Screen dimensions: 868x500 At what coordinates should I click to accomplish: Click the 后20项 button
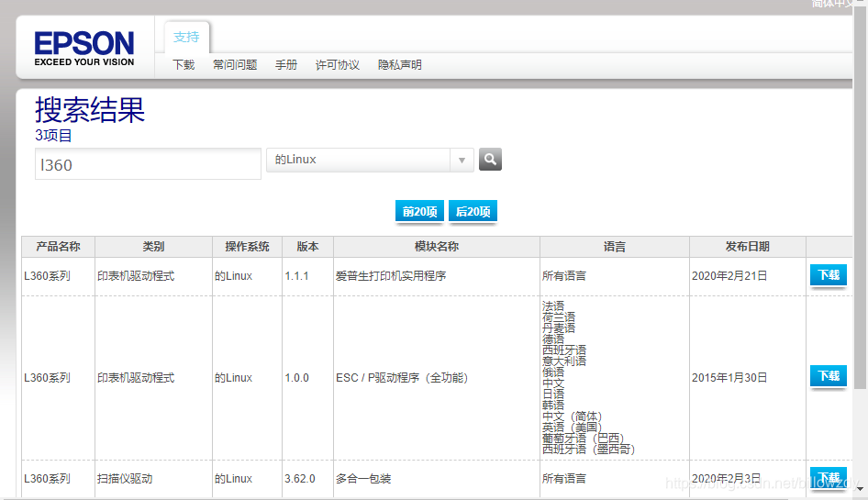[473, 211]
